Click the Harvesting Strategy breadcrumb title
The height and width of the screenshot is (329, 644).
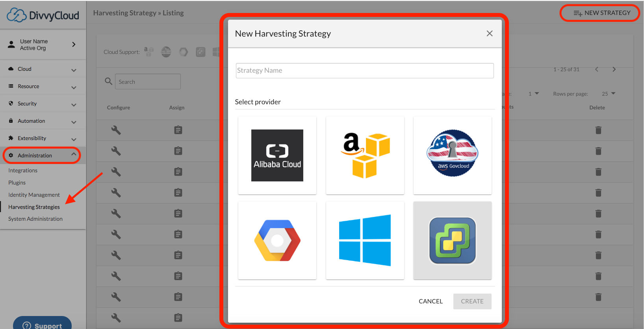pyautogui.click(x=125, y=13)
